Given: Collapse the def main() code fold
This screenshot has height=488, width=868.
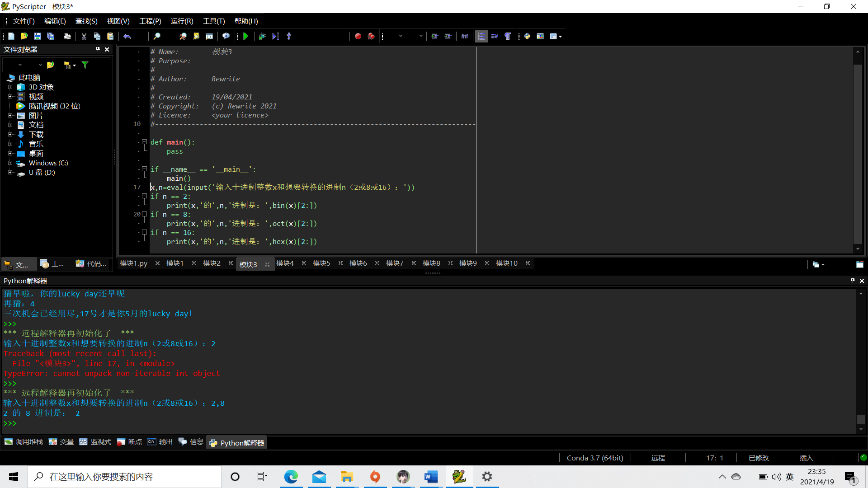Looking at the screenshot, I should pyautogui.click(x=145, y=142).
